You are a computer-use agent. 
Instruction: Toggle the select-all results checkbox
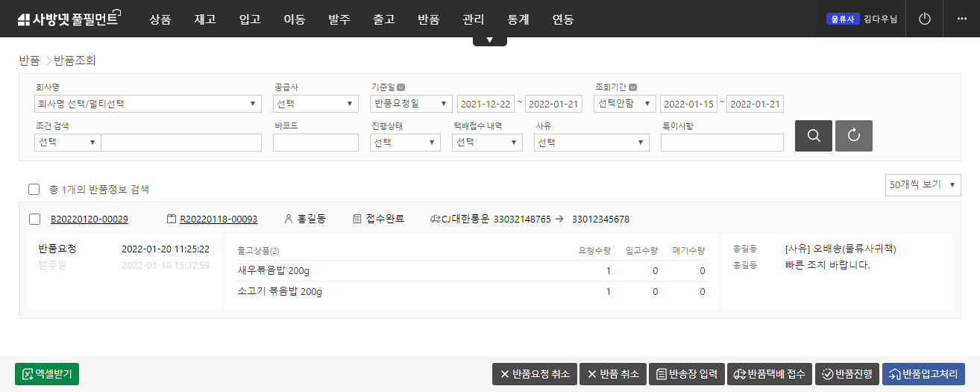coord(34,190)
